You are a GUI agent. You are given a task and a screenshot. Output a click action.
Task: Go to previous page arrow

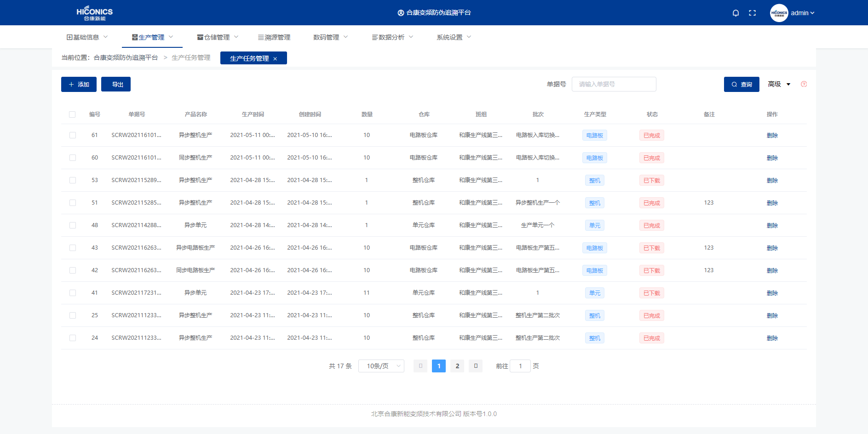420,366
